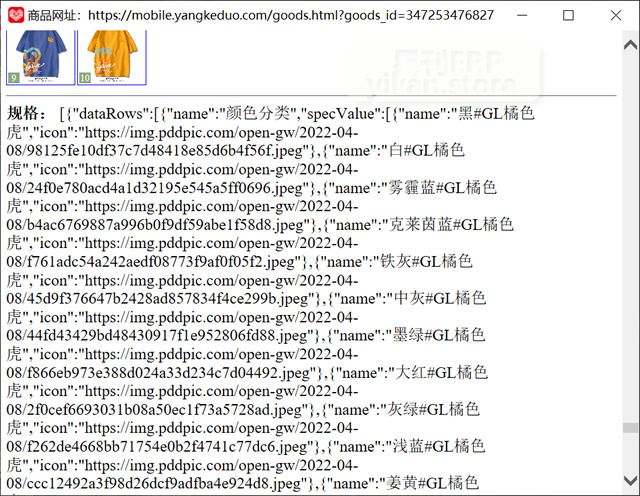Select orange t-shirt thumbnail number 10
Screen dimensions: 640x496
(112, 56)
